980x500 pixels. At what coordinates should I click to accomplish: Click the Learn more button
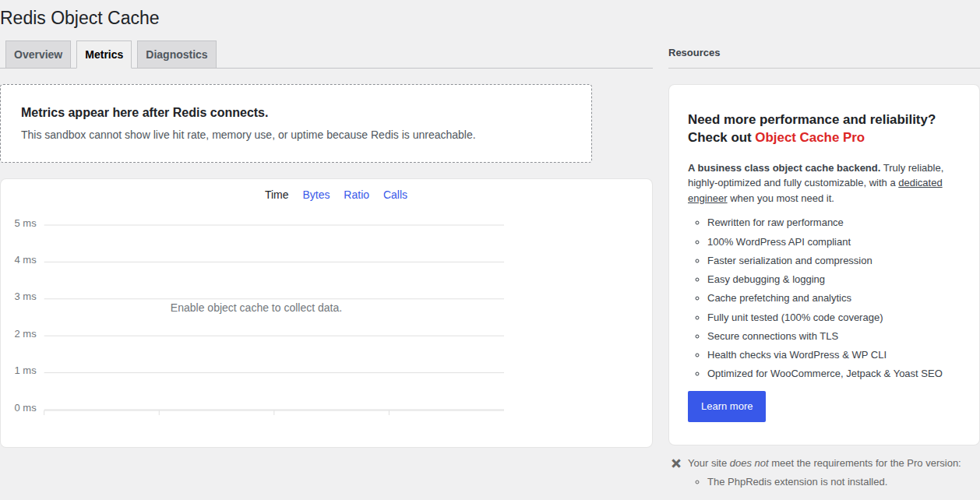727,407
